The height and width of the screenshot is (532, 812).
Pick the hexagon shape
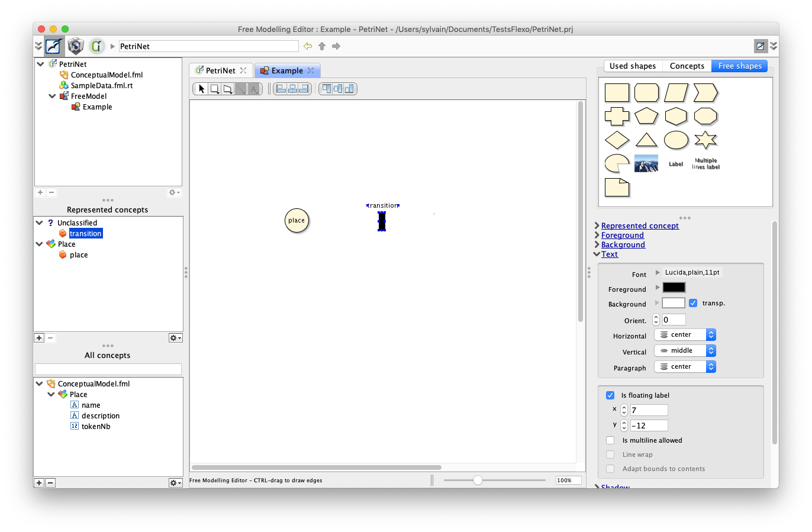(x=676, y=117)
